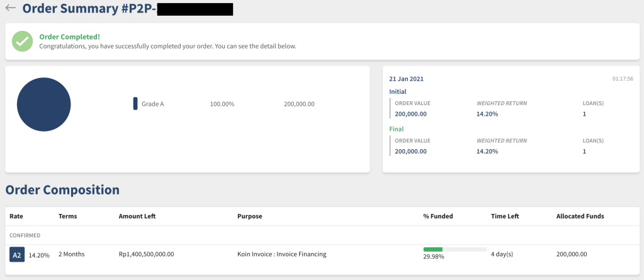644x280 pixels.
Task: Click the % Funded column header
Action: (x=438, y=216)
